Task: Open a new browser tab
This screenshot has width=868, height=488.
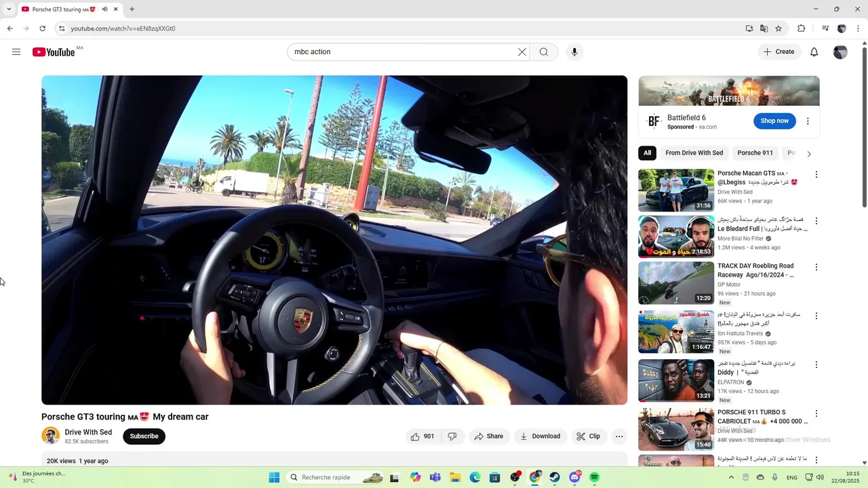Action: [132, 9]
